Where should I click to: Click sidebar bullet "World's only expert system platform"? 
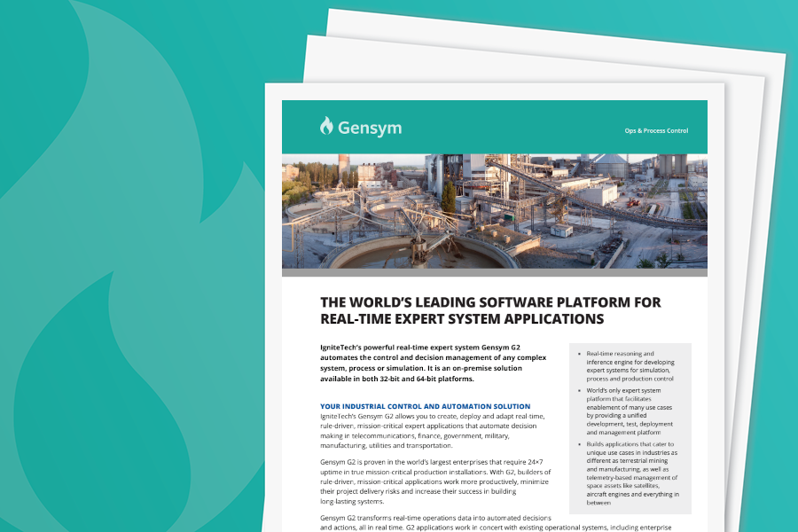629,411
